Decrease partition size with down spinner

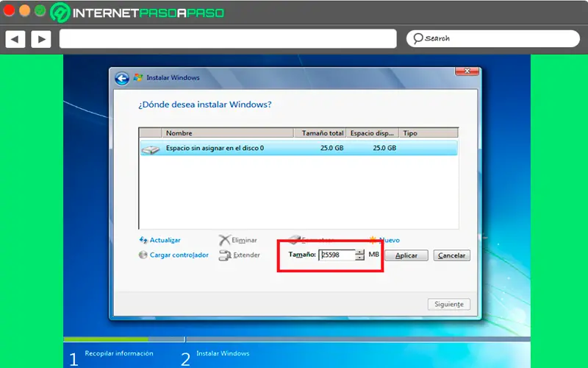tap(359, 258)
